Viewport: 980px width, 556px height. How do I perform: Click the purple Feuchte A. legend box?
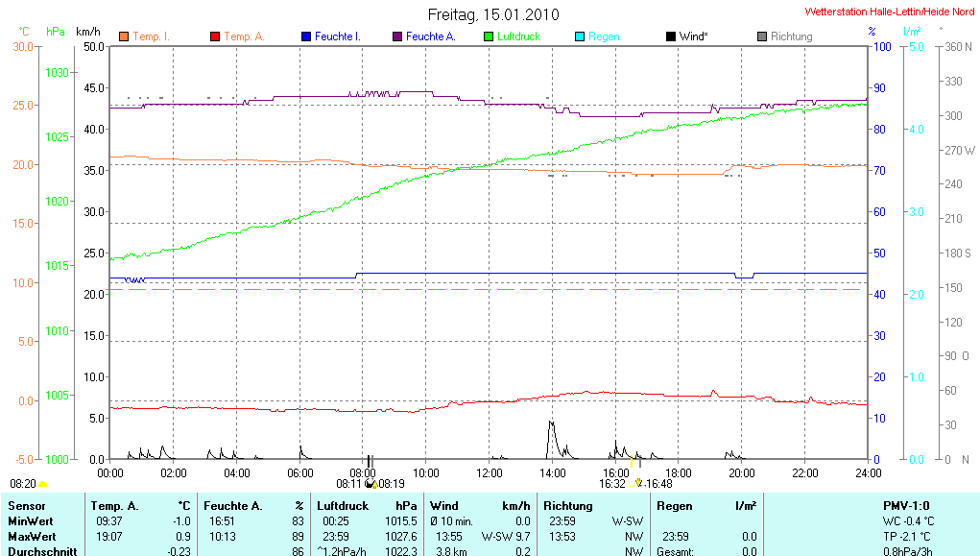pos(397,36)
